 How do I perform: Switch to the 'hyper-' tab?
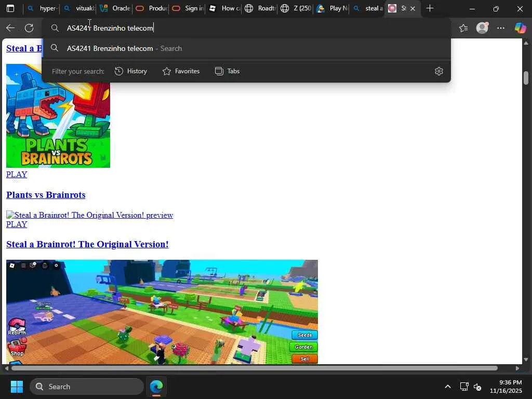pos(41,8)
